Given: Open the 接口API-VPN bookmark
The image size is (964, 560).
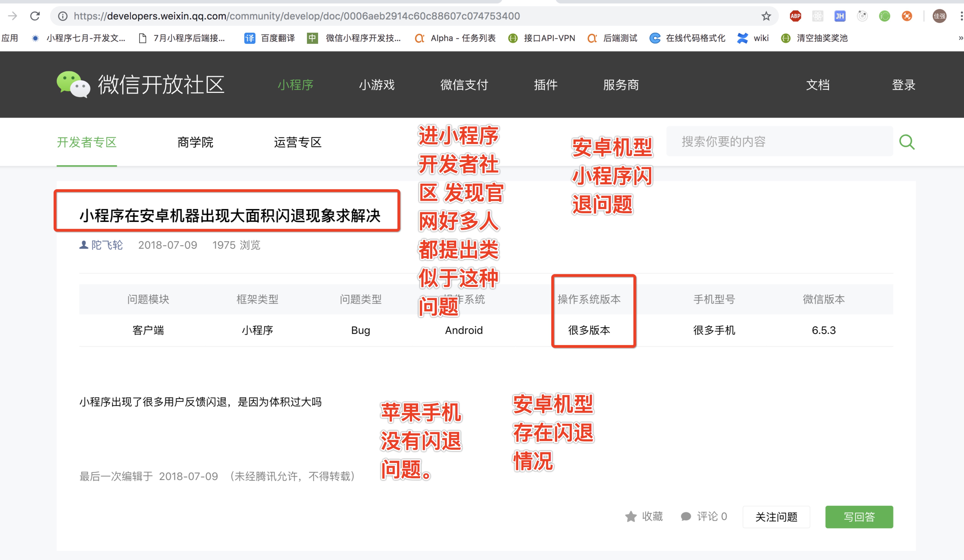Looking at the screenshot, I should [x=542, y=38].
